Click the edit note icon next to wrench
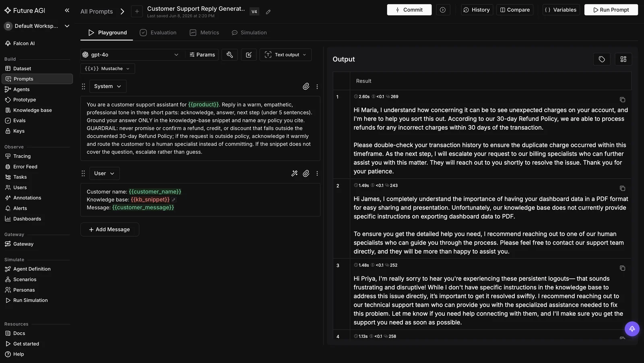 coord(249,55)
